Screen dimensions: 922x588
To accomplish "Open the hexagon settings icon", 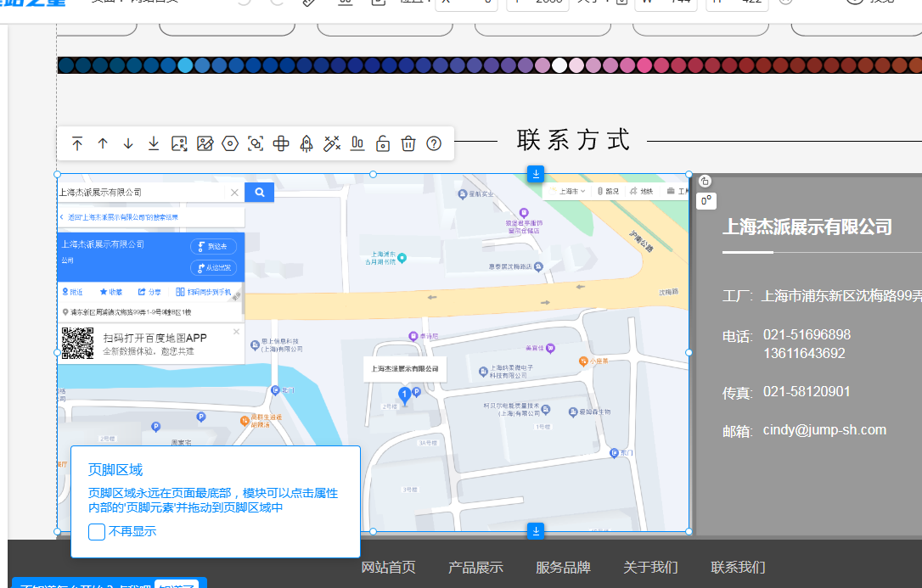I will click(x=230, y=144).
